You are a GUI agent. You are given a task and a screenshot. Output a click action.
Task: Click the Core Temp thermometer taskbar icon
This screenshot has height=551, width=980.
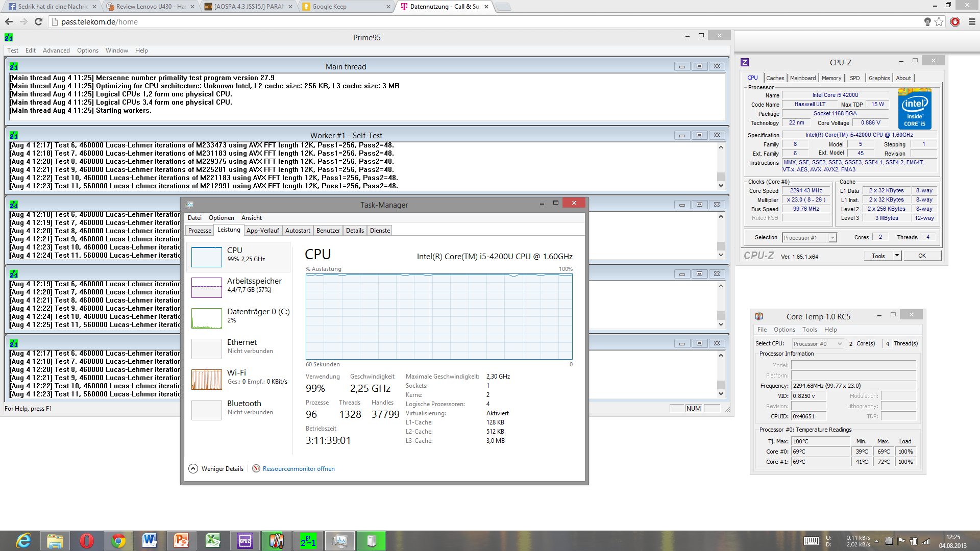coord(276,541)
